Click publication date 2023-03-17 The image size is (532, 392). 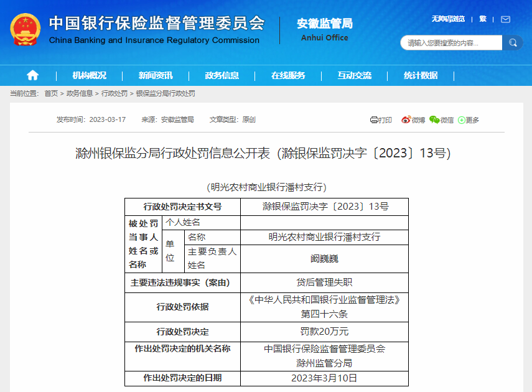tap(107, 120)
